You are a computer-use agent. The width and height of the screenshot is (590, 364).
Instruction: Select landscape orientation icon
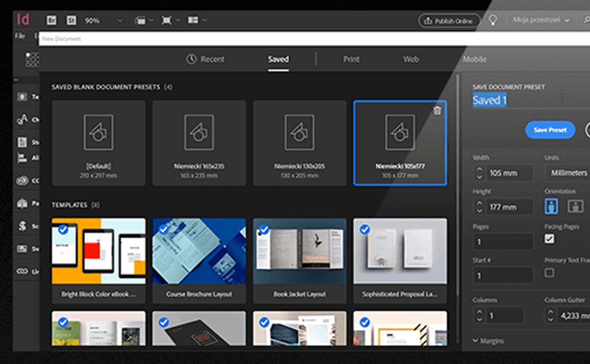[575, 206]
